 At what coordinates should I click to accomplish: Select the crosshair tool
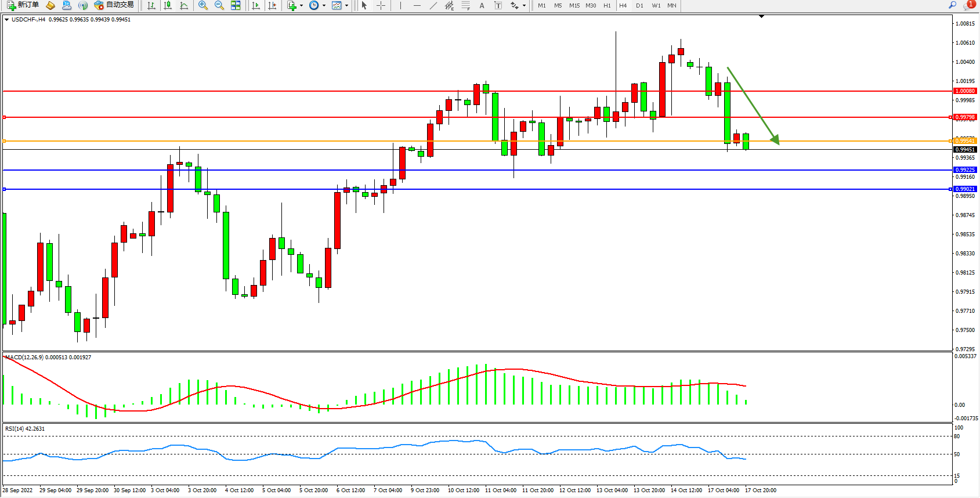point(381,5)
